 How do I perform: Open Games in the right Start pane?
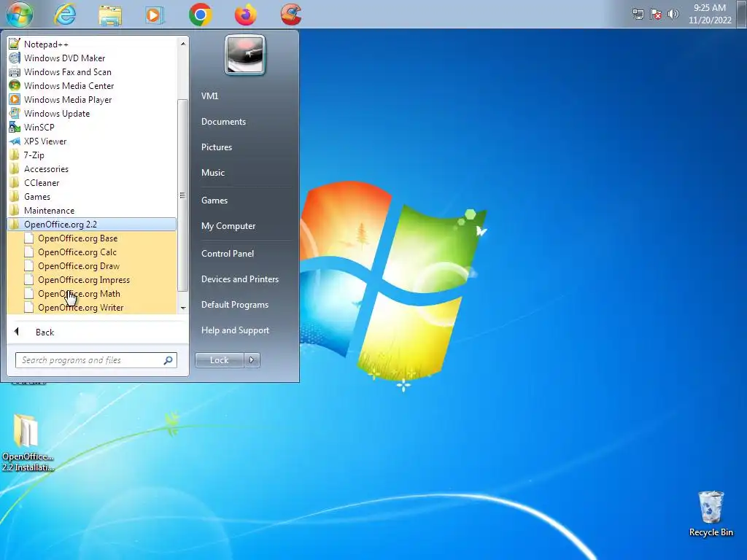[214, 201]
